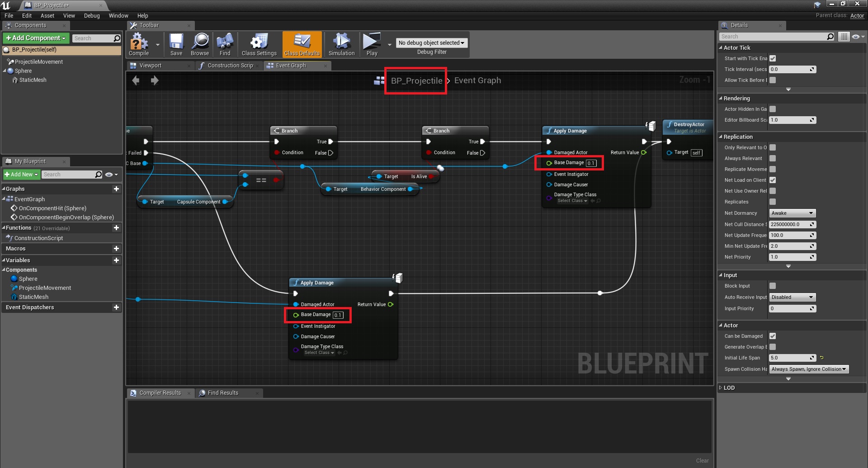Click the Add Component button
This screenshot has width=868, height=468.
pyautogui.click(x=36, y=38)
